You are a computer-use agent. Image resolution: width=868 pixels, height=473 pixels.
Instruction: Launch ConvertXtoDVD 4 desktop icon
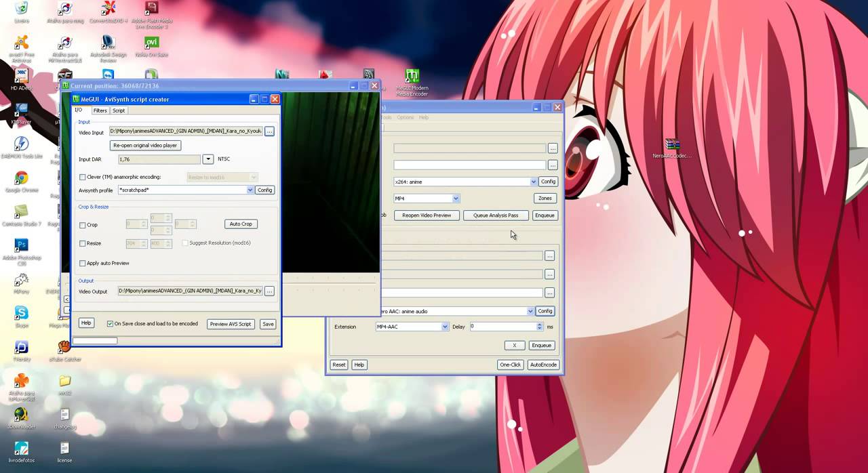coord(108,12)
